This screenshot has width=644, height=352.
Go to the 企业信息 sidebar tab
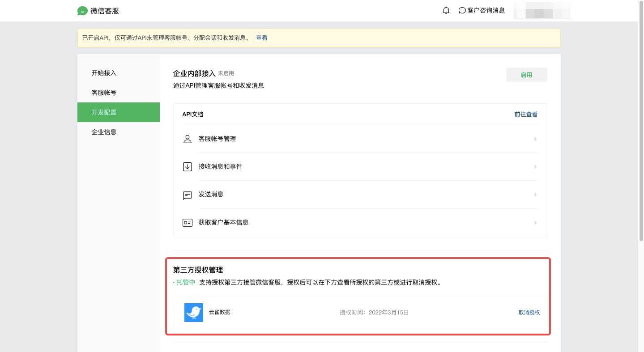click(x=104, y=132)
